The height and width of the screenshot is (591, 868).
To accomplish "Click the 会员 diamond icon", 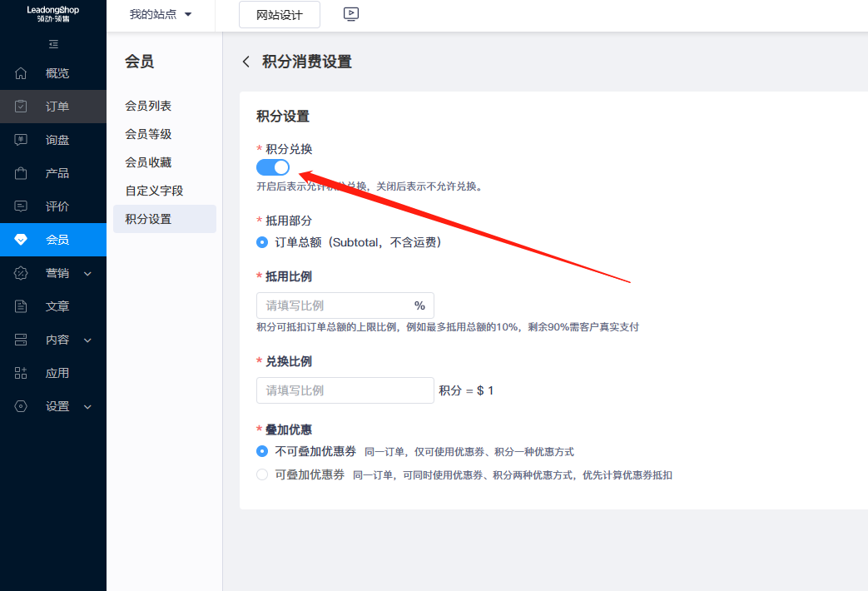I will coord(22,240).
